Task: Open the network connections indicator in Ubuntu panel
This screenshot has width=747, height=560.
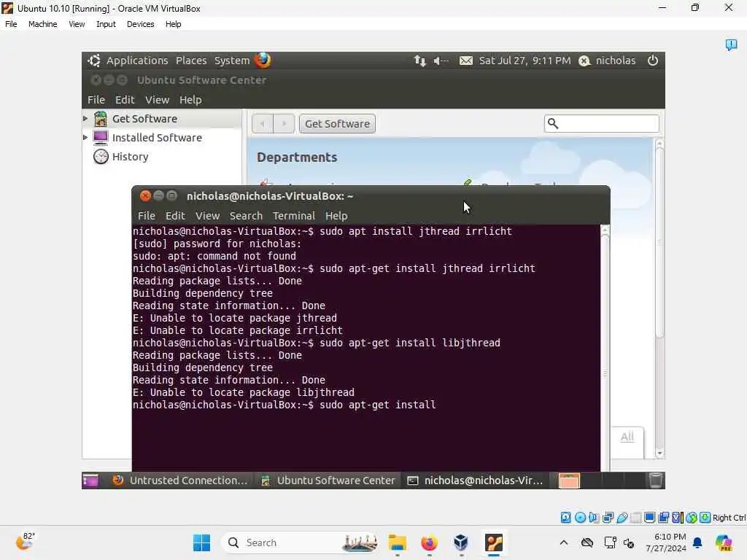Action: [x=419, y=61]
